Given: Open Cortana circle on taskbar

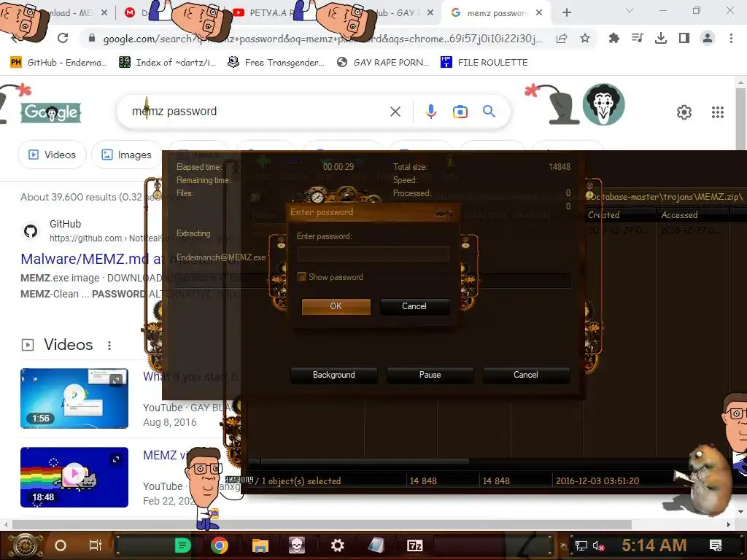Looking at the screenshot, I should coord(61,545).
